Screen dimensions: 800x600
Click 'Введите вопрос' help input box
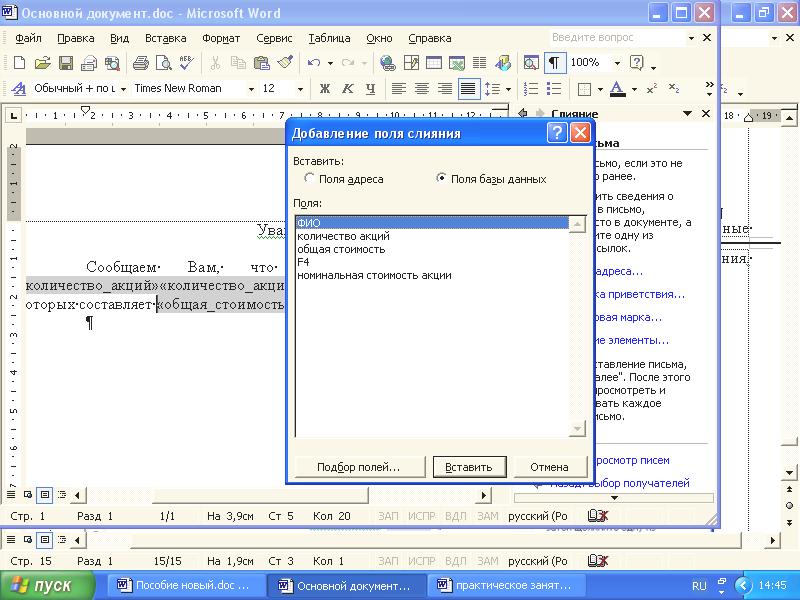click(617, 38)
